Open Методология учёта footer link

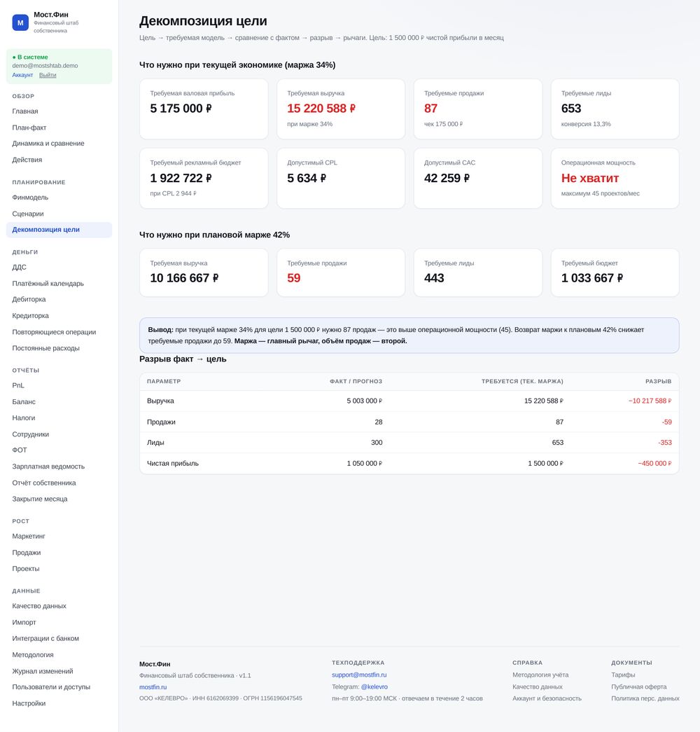tap(540, 675)
